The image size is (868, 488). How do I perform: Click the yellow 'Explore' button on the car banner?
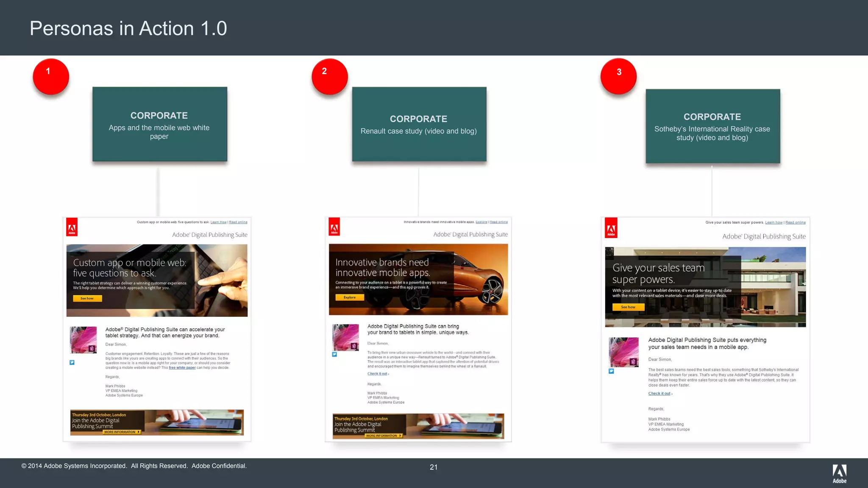pos(350,297)
